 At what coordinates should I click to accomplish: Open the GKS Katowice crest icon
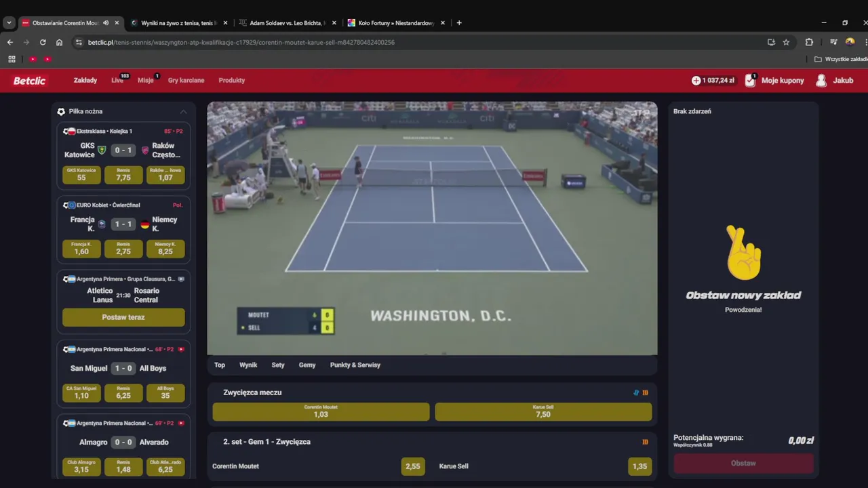(102, 150)
